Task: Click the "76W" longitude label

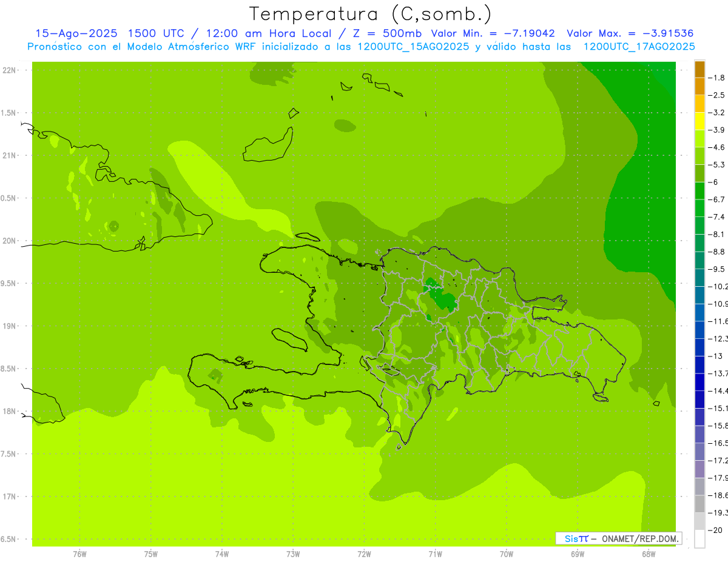Action: click(79, 555)
